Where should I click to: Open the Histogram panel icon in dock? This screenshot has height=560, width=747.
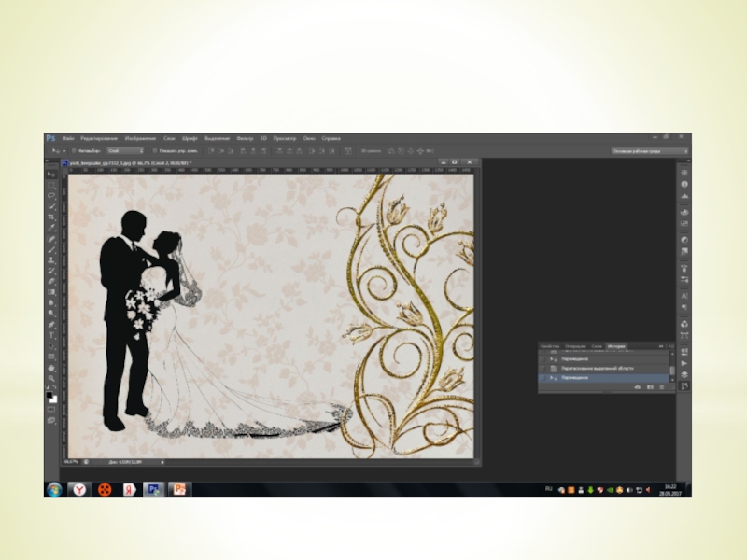tap(684, 196)
